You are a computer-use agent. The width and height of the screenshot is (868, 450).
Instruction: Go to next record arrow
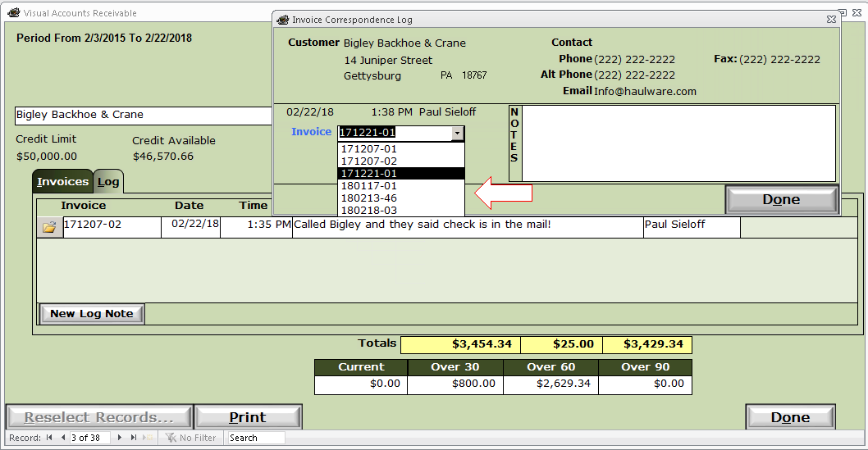click(120, 437)
